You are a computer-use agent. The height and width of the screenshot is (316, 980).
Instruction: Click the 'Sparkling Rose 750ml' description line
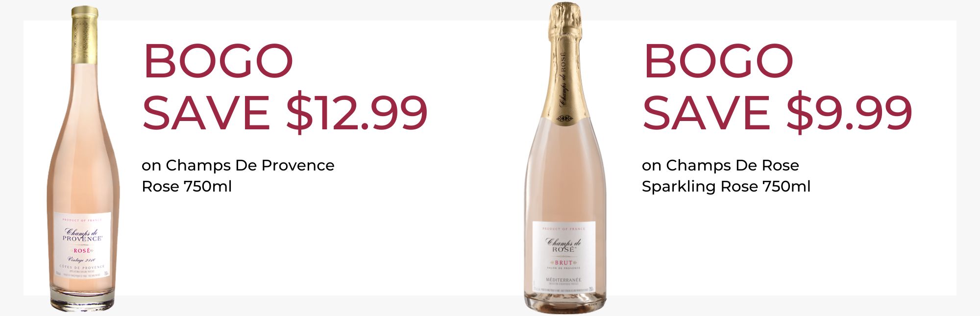pyautogui.click(x=726, y=187)
